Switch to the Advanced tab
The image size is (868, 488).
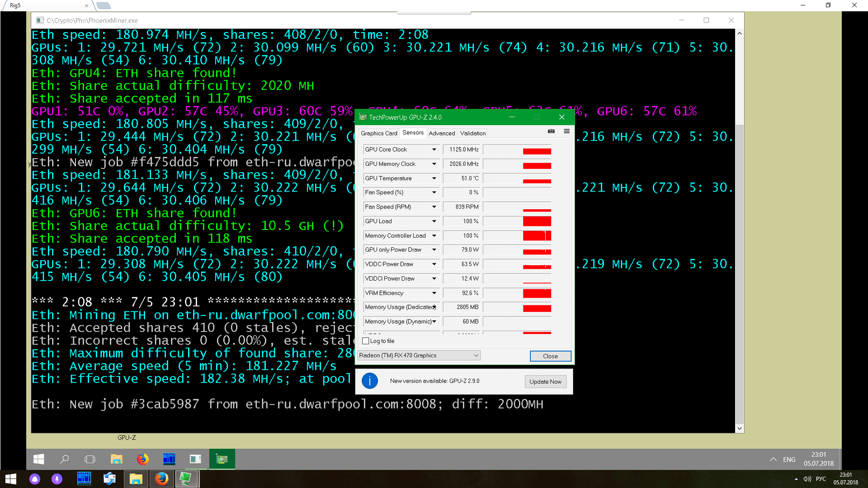[442, 133]
